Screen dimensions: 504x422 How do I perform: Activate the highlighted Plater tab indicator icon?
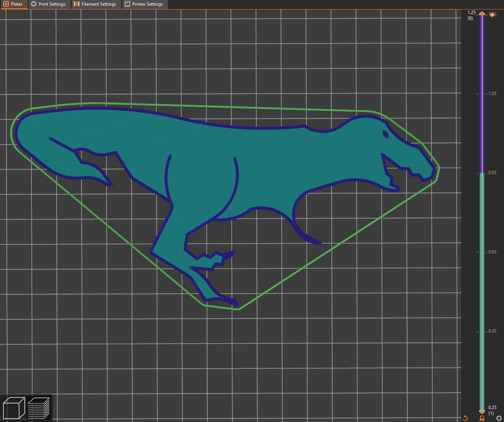5,4
